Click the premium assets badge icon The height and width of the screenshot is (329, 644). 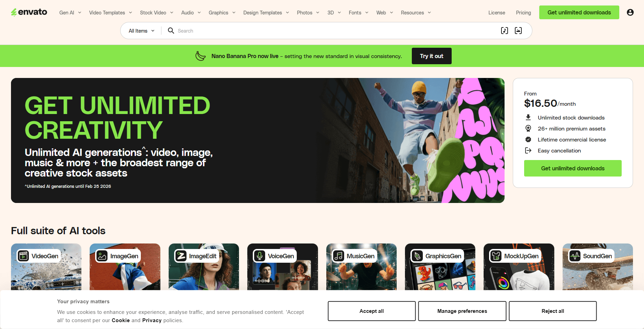pos(528,128)
